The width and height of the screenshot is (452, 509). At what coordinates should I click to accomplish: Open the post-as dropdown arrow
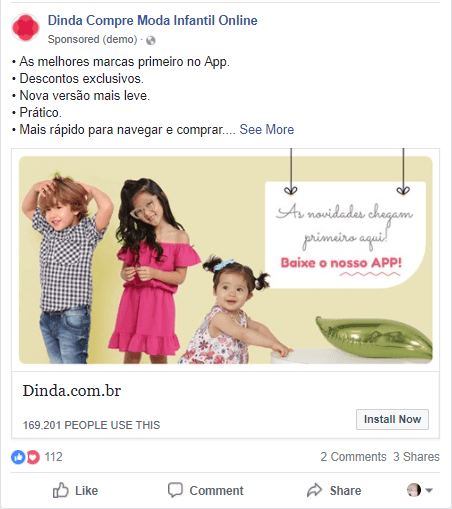point(429,490)
